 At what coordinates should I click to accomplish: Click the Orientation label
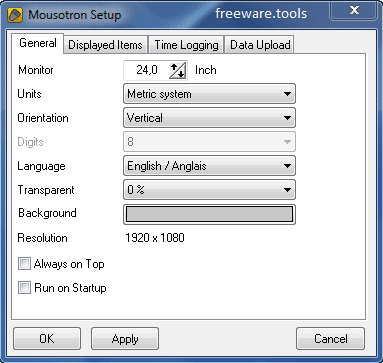click(43, 118)
